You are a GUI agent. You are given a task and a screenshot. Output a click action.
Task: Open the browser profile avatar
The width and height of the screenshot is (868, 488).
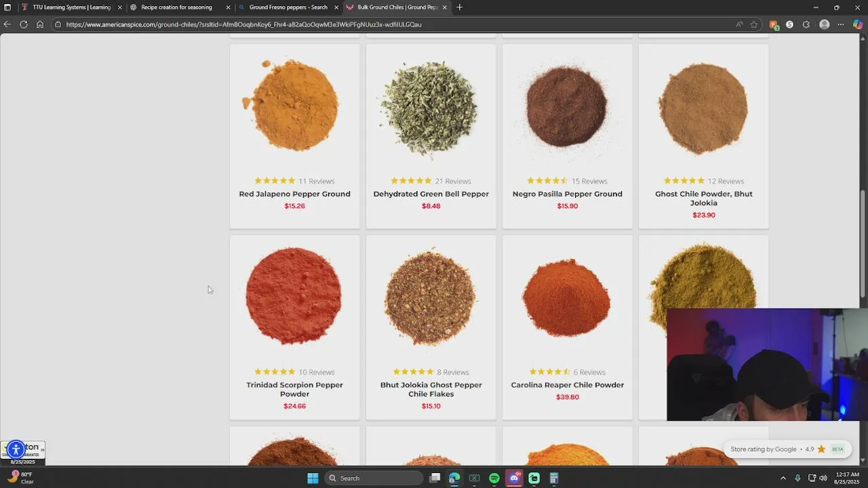click(825, 24)
